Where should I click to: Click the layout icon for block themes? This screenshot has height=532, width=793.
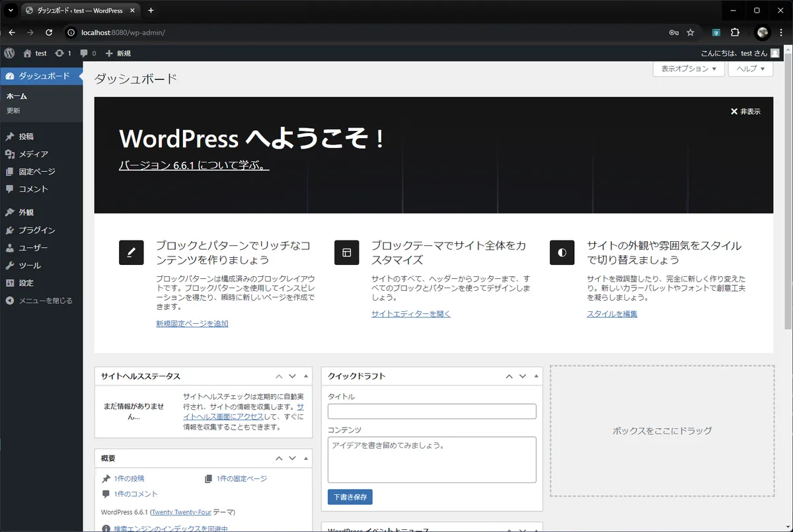(x=346, y=252)
